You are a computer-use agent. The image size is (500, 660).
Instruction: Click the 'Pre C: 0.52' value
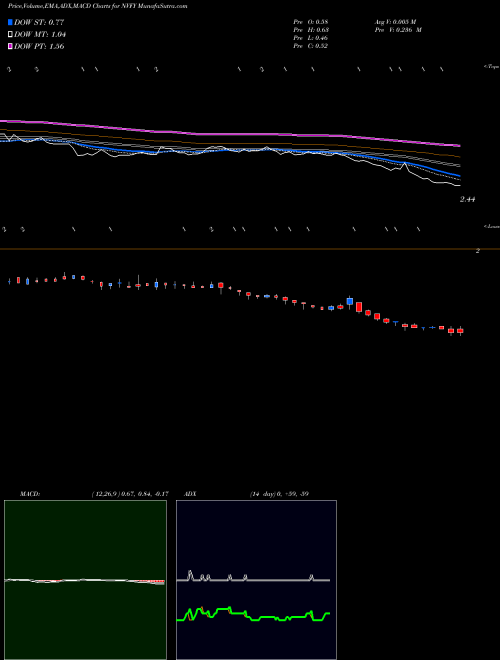311,46
